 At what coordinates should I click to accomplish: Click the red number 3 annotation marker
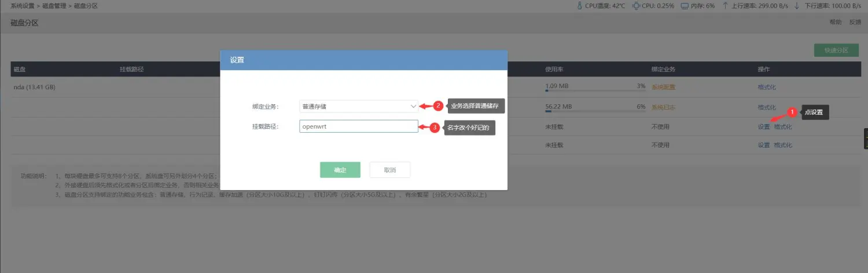point(435,128)
